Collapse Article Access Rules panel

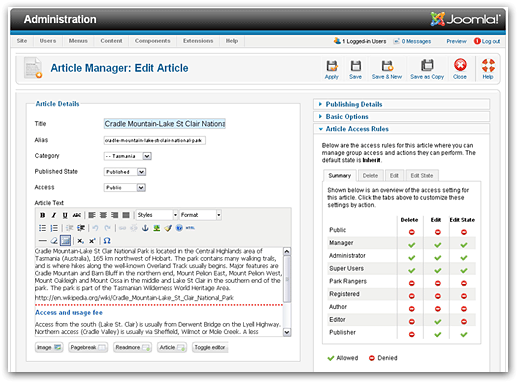click(x=401, y=129)
